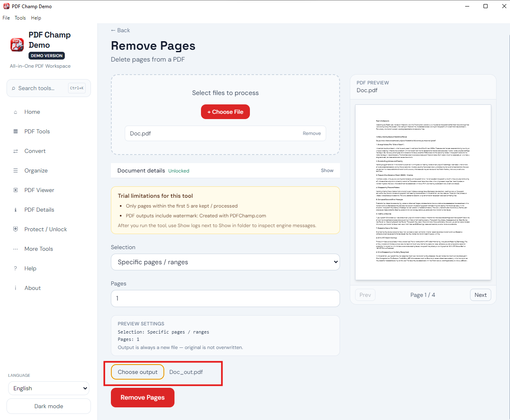
Task: Click the Choose output button
Action: pos(137,372)
